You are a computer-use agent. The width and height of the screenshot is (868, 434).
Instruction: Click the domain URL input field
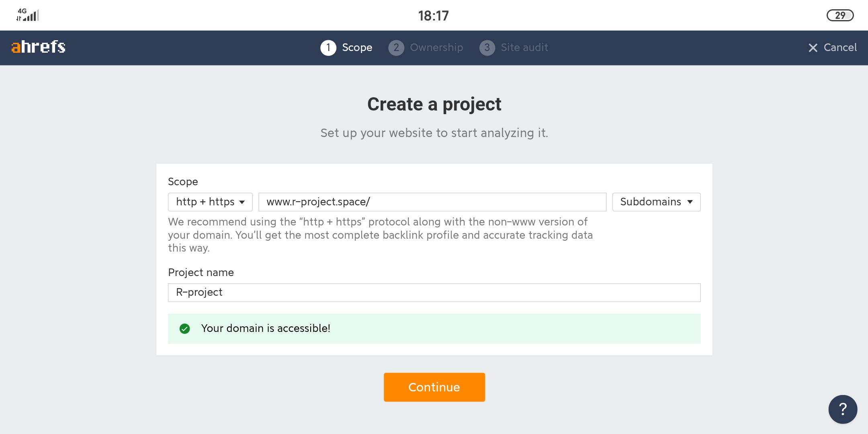pyautogui.click(x=432, y=202)
